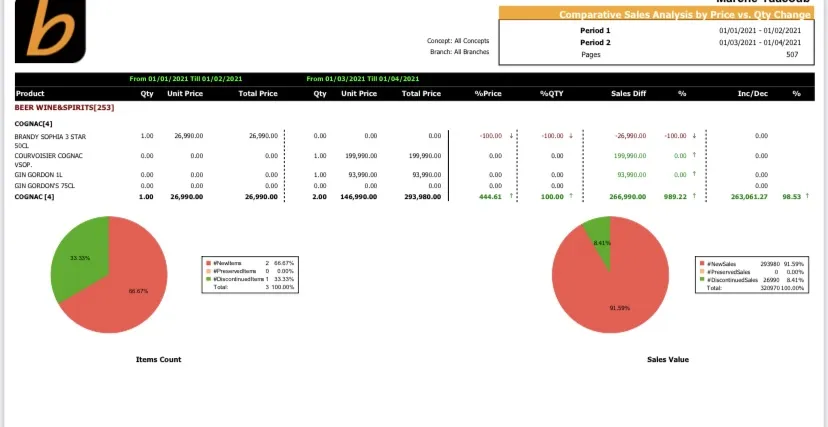Open the BEER WINE&SPIRITS[253] category heading
This screenshot has height=427, width=828.
point(64,108)
